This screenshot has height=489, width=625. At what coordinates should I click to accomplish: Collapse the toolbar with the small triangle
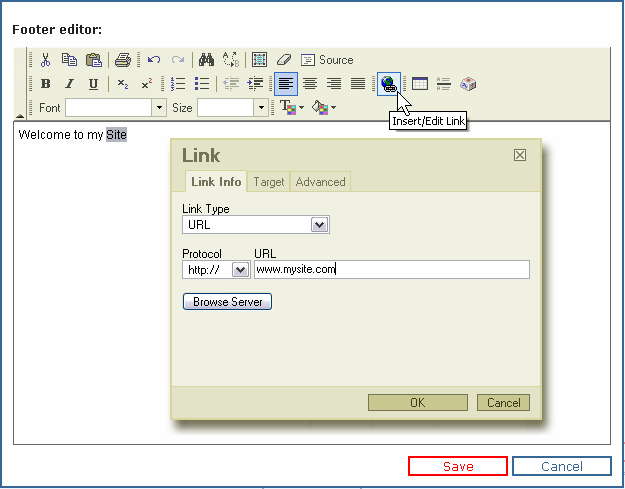click(x=20, y=116)
